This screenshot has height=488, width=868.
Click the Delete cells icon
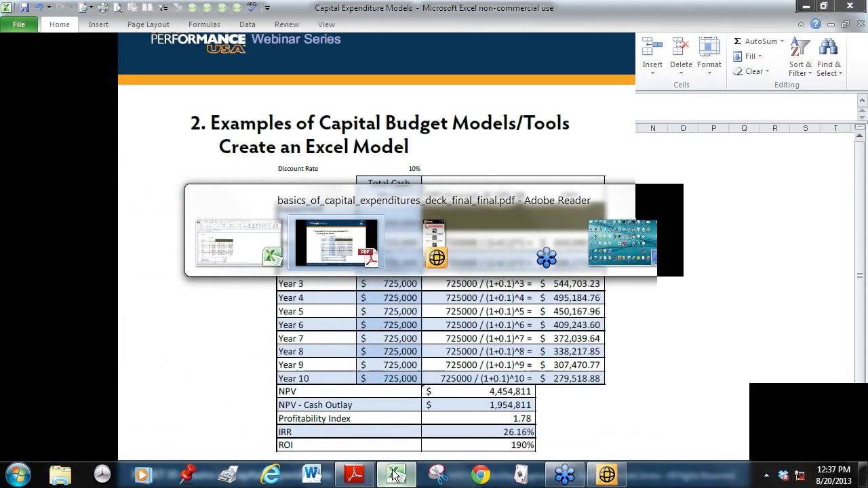pos(681,47)
